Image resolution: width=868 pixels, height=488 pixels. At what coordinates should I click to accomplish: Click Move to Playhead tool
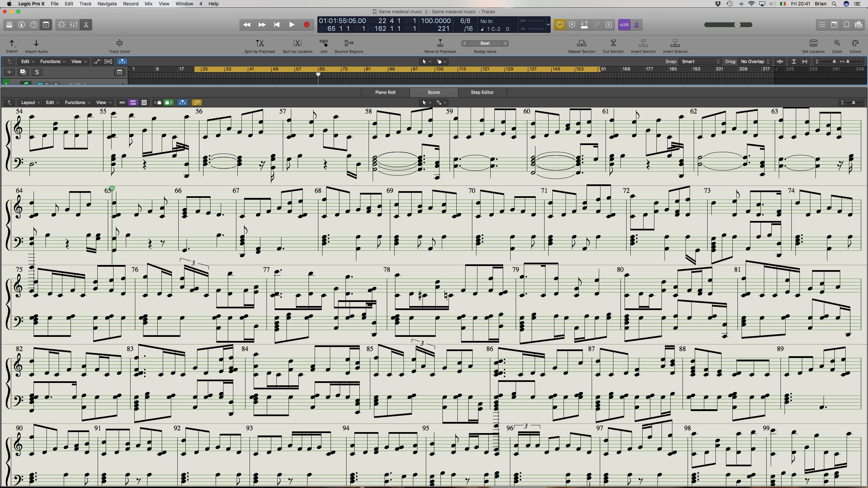click(440, 46)
